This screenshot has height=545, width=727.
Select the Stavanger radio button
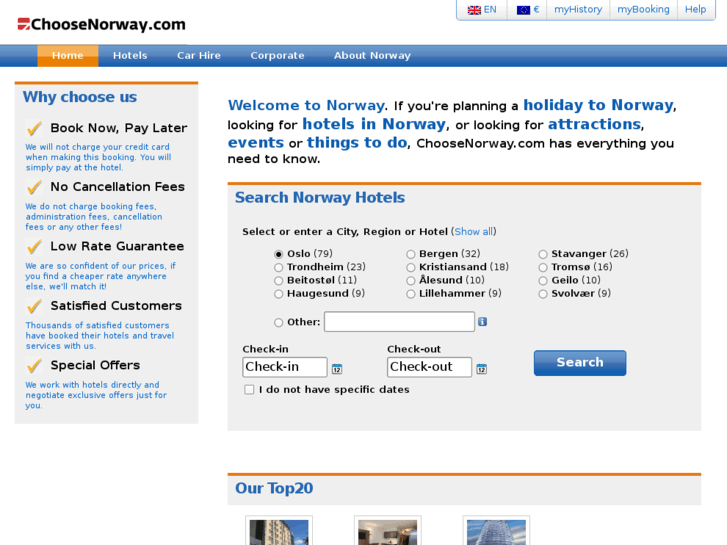[543, 254]
